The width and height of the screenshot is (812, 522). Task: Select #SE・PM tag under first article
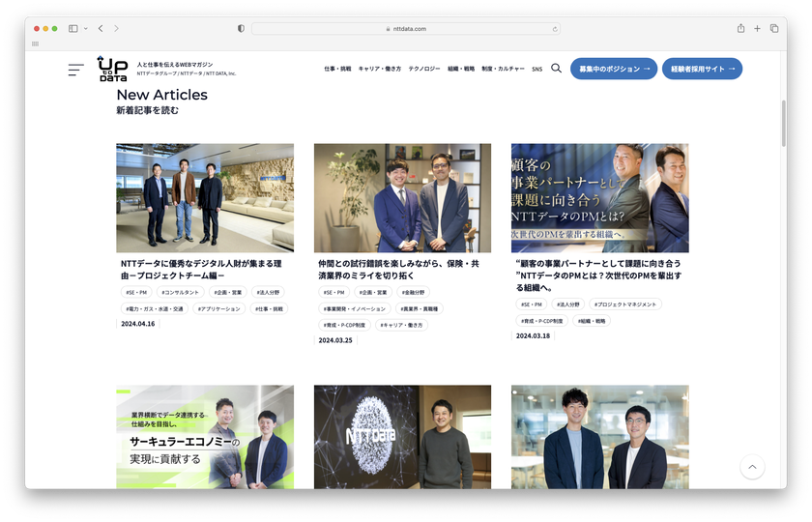click(x=136, y=292)
